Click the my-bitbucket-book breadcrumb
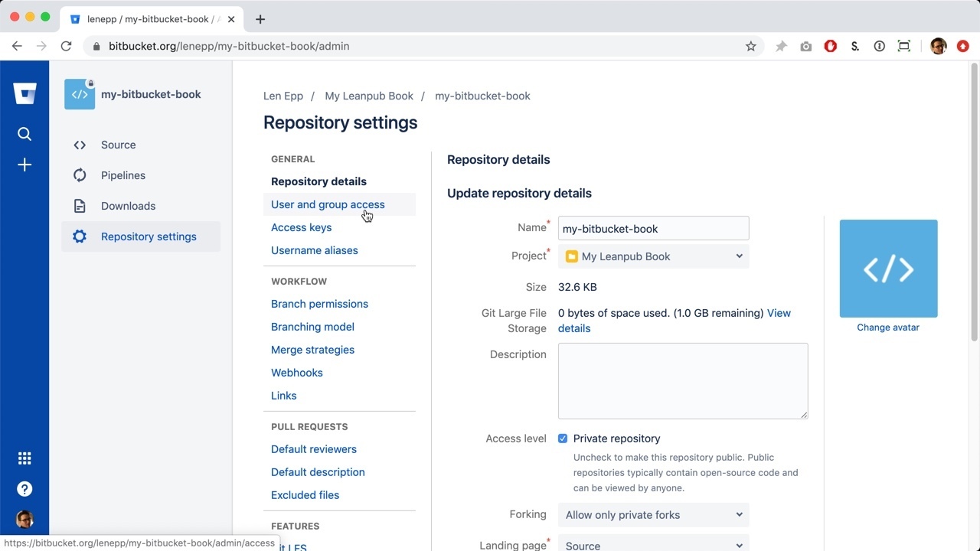The width and height of the screenshot is (980, 551). [482, 96]
